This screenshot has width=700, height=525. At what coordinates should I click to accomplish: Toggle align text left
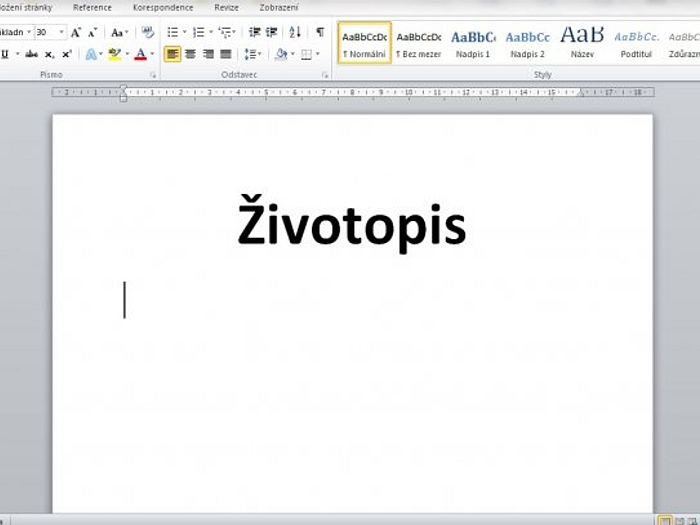172,54
